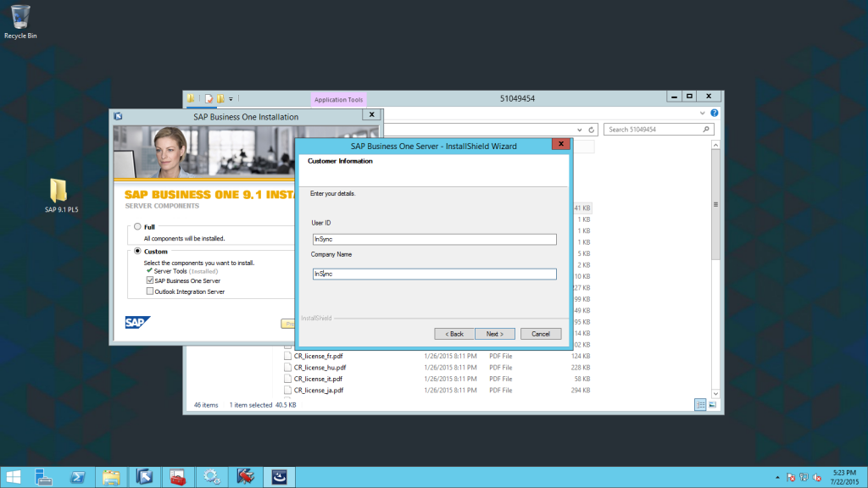Expand the Explorer ribbon chevron
This screenshot has height=488, width=868.
[702, 113]
